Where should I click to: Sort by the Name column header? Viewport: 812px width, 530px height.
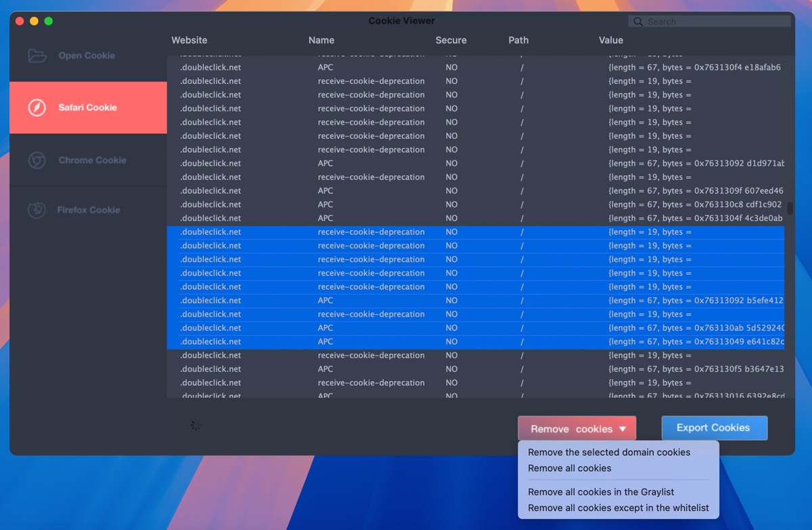tap(321, 40)
